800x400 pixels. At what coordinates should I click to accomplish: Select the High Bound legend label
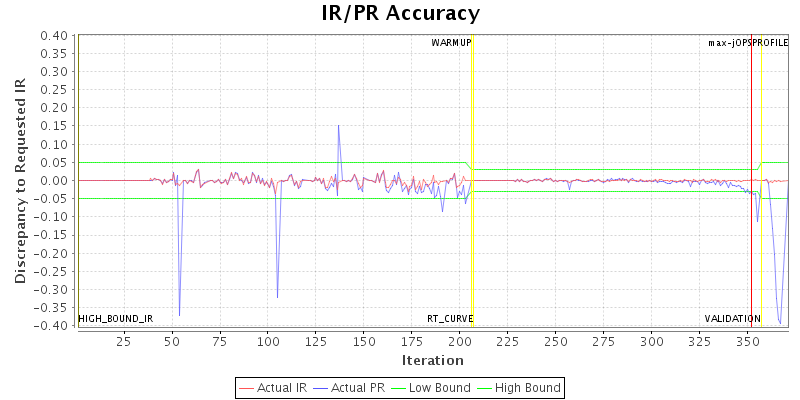pyautogui.click(x=527, y=387)
